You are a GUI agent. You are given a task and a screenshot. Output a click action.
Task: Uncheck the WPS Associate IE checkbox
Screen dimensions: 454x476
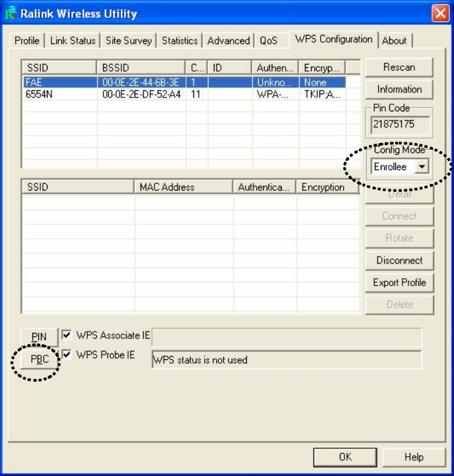[67, 335]
